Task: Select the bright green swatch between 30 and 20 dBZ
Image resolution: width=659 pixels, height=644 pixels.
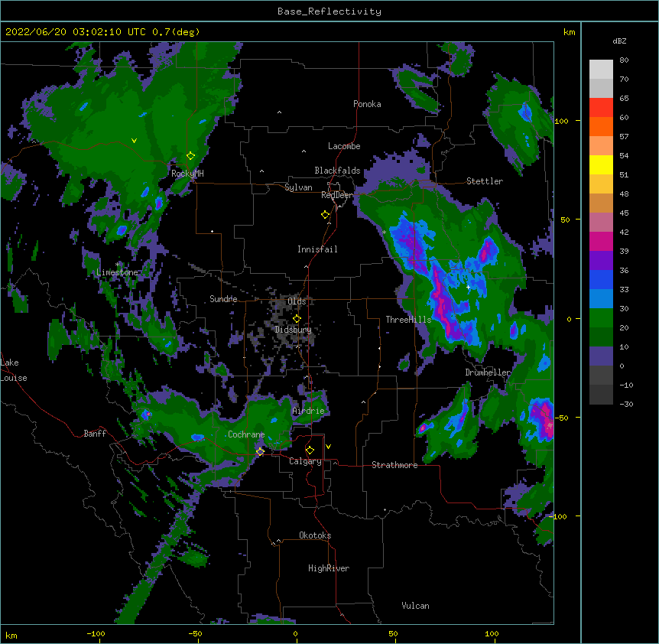Action: (x=601, y=318)
